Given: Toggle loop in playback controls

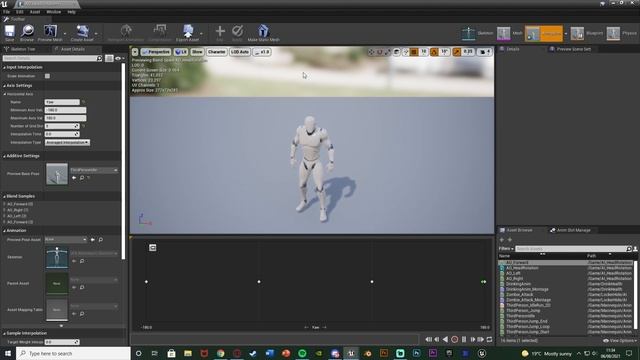Looking at the screenshot, I should pos(489,339).
